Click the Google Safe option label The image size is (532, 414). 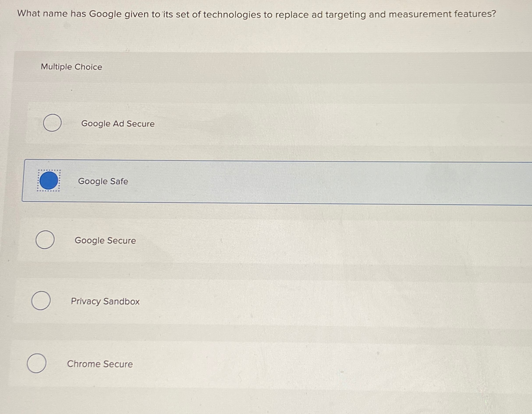coord(103,181)
